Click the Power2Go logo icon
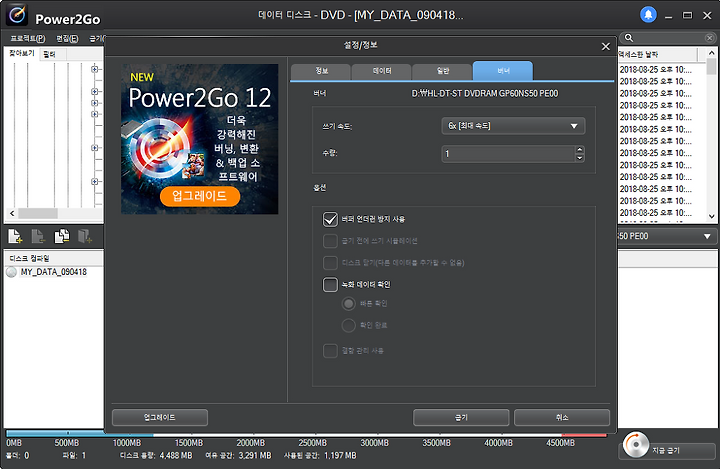 click(17, 16)
